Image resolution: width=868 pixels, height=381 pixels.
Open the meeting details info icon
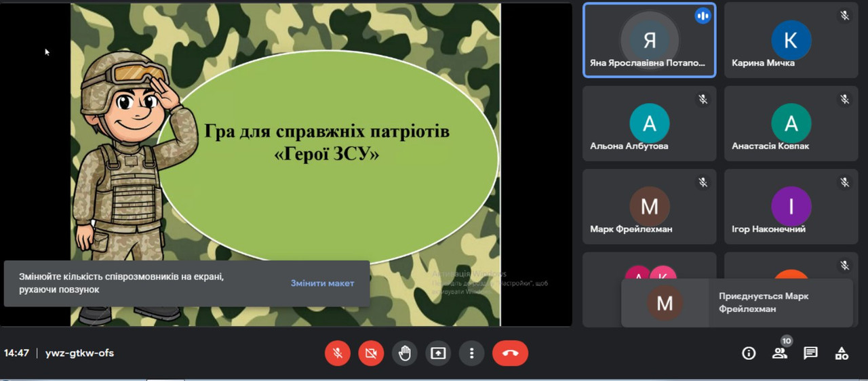[749, 353]
